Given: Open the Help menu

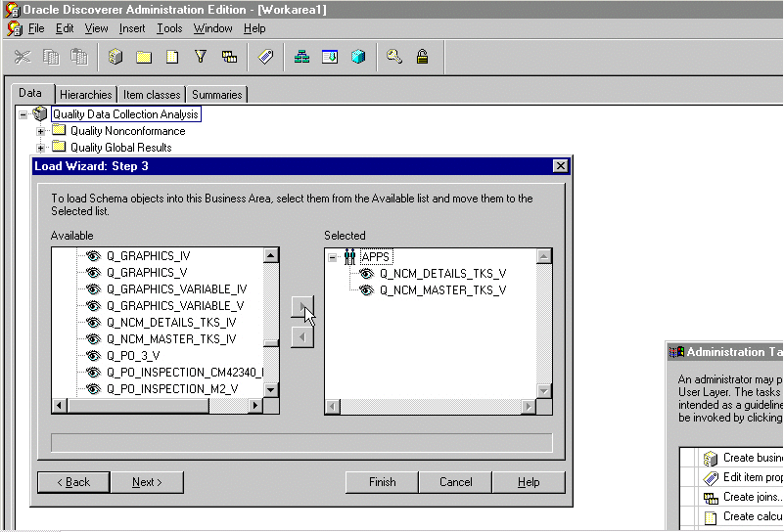Looking at the screenshot, I should tap(254, 28).
